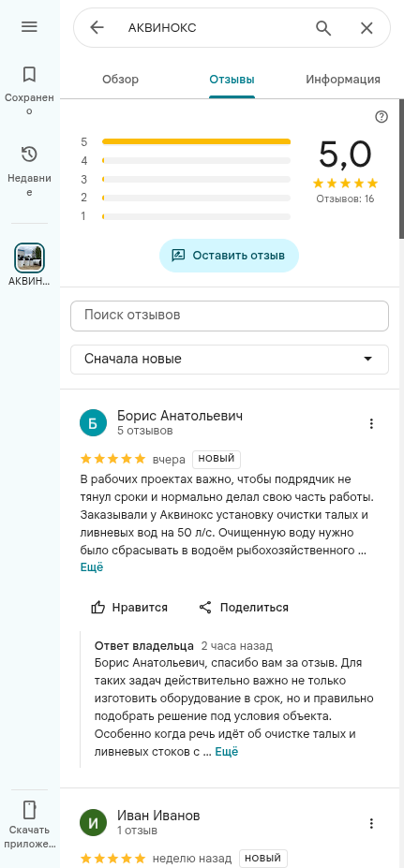Click the reviews panel vertical scrollbar

click(x=401, y=169)
